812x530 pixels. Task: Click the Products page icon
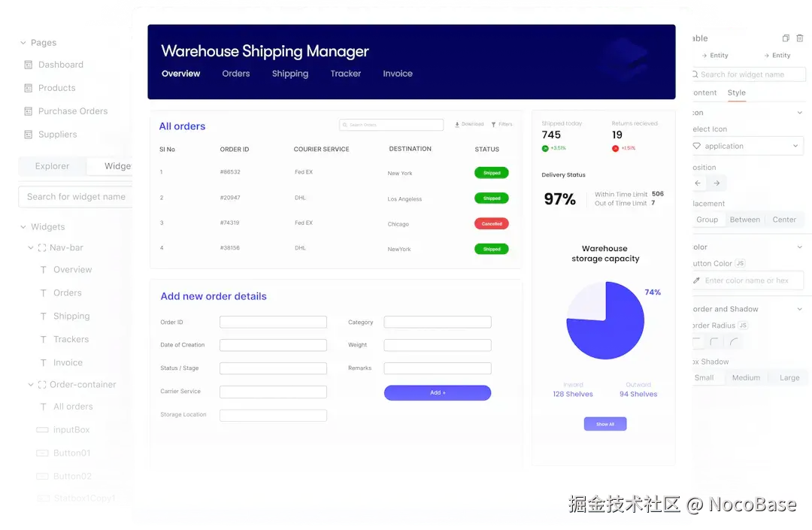pos(29,88)
